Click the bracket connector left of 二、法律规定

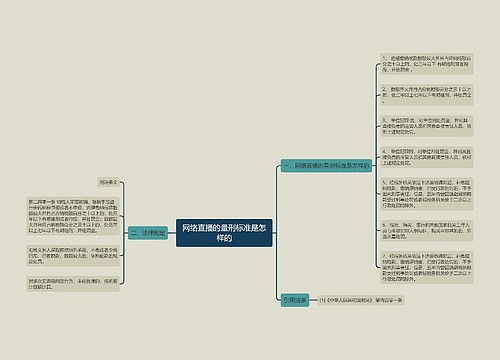124,233
